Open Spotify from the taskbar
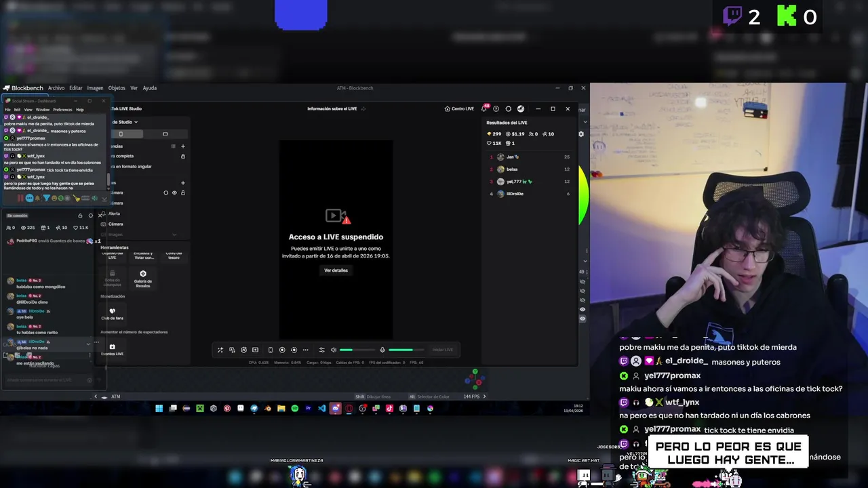The image size is (868, 488). click(294, 408)
